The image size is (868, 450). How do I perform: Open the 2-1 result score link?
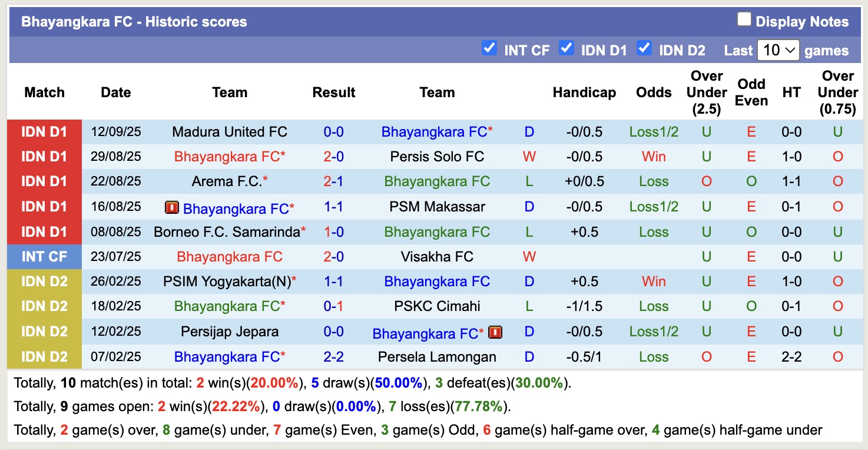click(333, 181)
